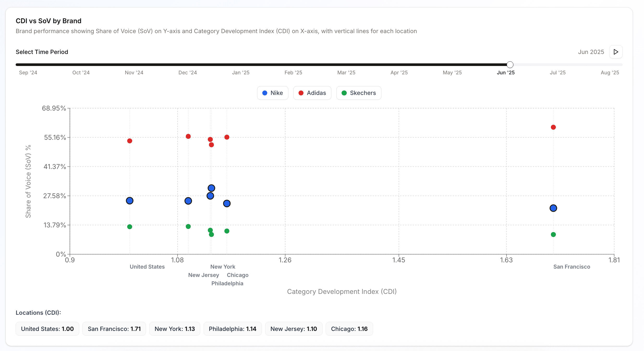644x351 pixels.
Task: Click the United States: 1.00 chip
Action: tap(47, 329)
